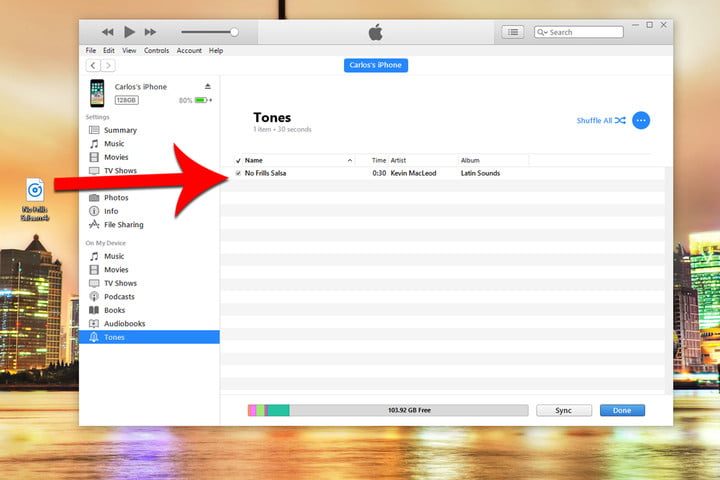Adjust the volume slider
Viewport: 720px width, 480px height.
point(234,32)
